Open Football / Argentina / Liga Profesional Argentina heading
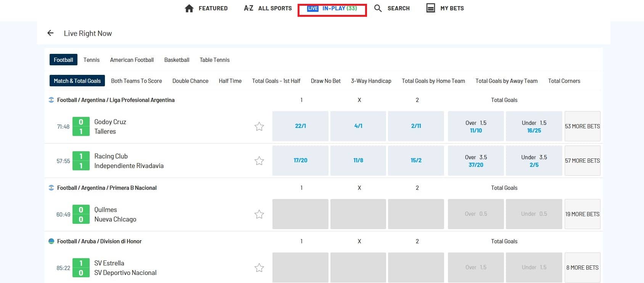Viewport: 644px width, 283px height. coord(116,100)
